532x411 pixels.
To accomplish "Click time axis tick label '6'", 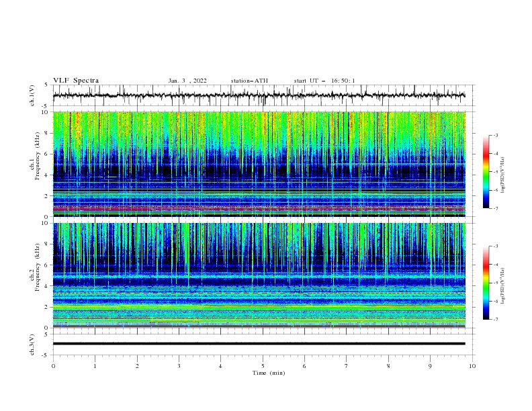I will coord(304,366).
